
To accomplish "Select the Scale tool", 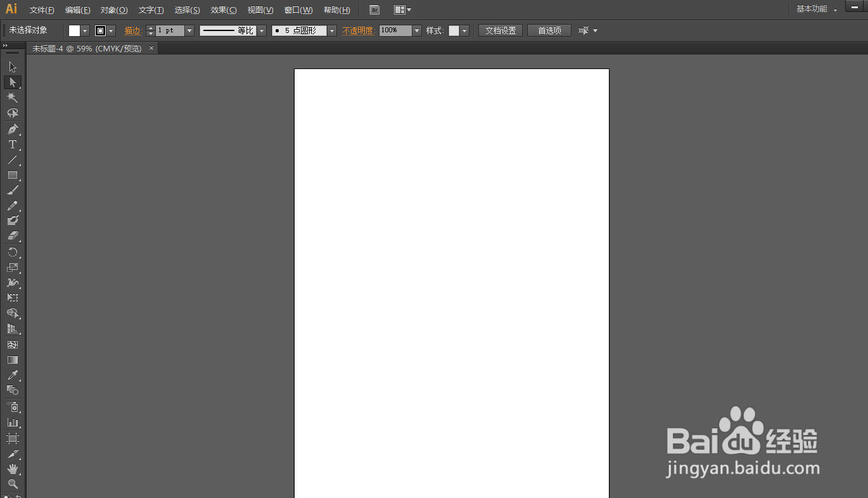I will [13, 267].
